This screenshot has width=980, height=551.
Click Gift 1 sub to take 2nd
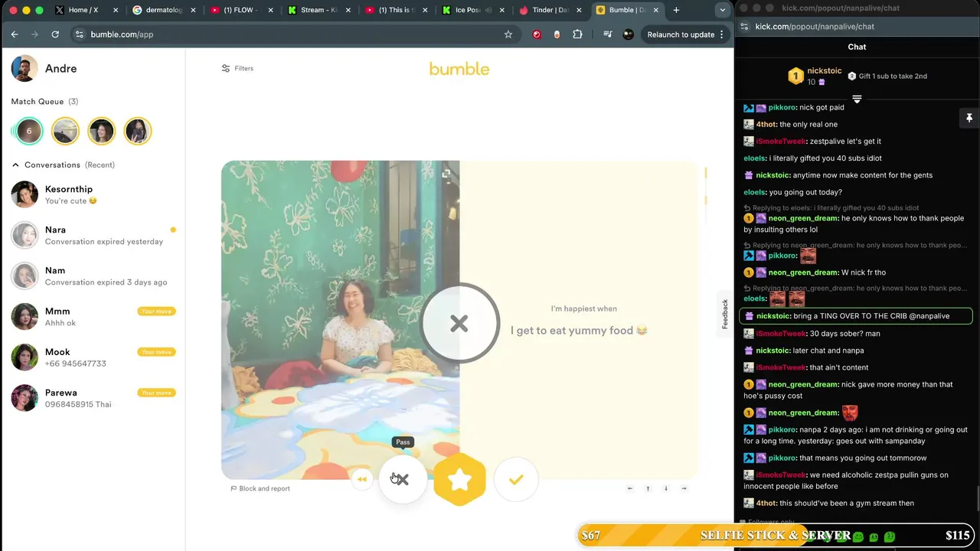tap(887, 76)
